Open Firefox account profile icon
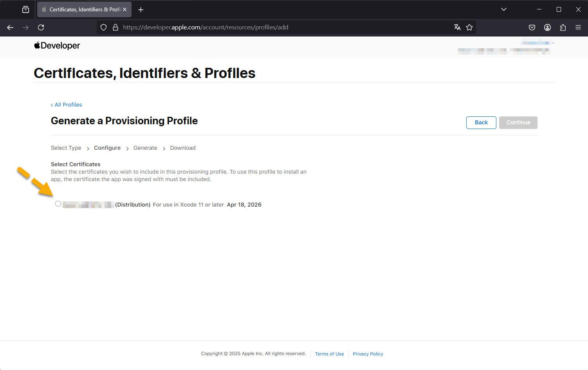588x370 pixels. 547,27
